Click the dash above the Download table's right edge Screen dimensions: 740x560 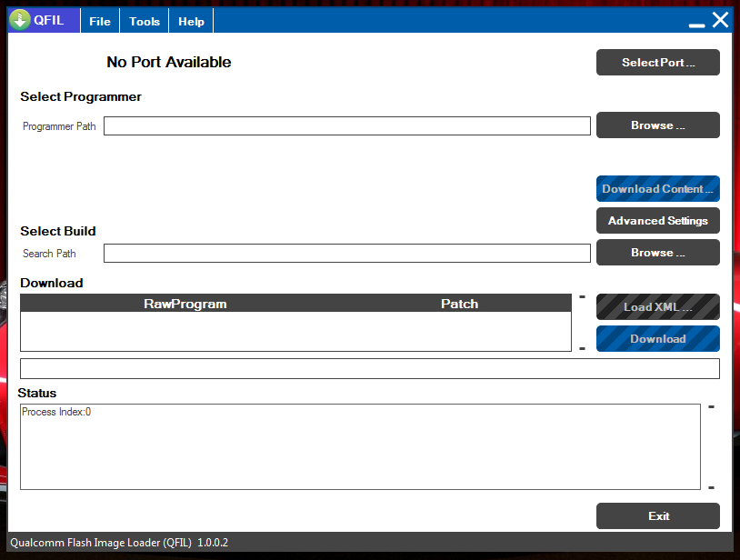583,296
